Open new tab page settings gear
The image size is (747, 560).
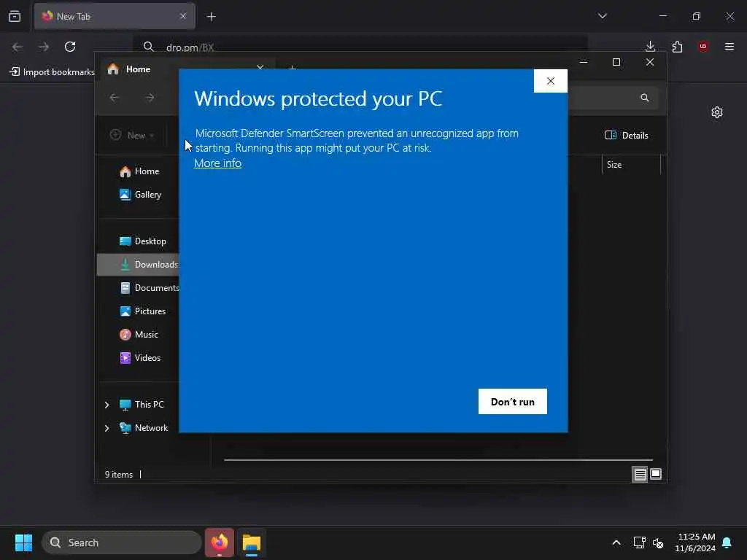[716, 112]
